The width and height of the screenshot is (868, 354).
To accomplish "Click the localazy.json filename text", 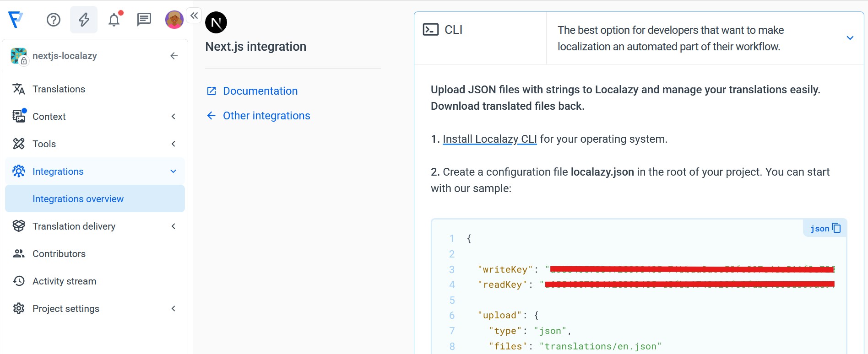I will click(x=602, y=172).
